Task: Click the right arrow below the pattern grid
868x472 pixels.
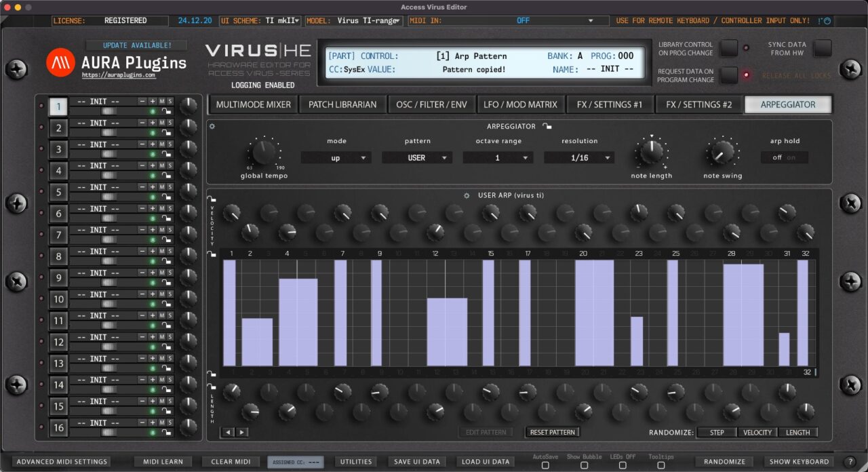Action: (241, 432)
